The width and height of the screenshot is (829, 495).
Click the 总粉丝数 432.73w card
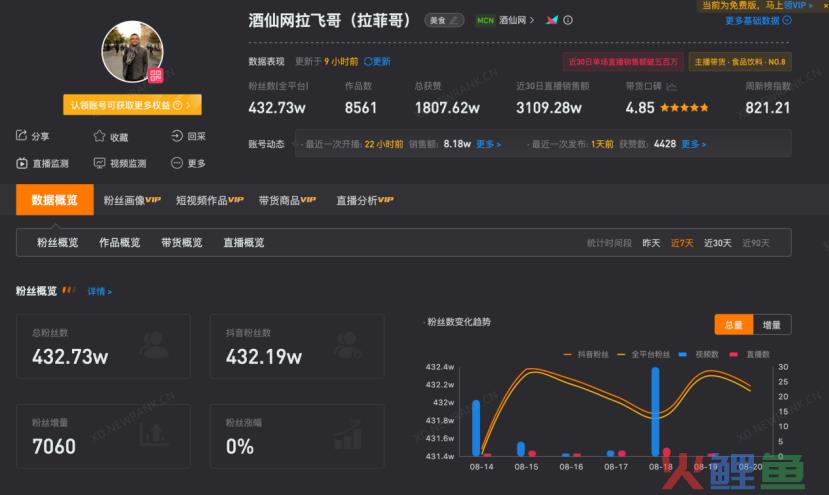pos(104,346)
